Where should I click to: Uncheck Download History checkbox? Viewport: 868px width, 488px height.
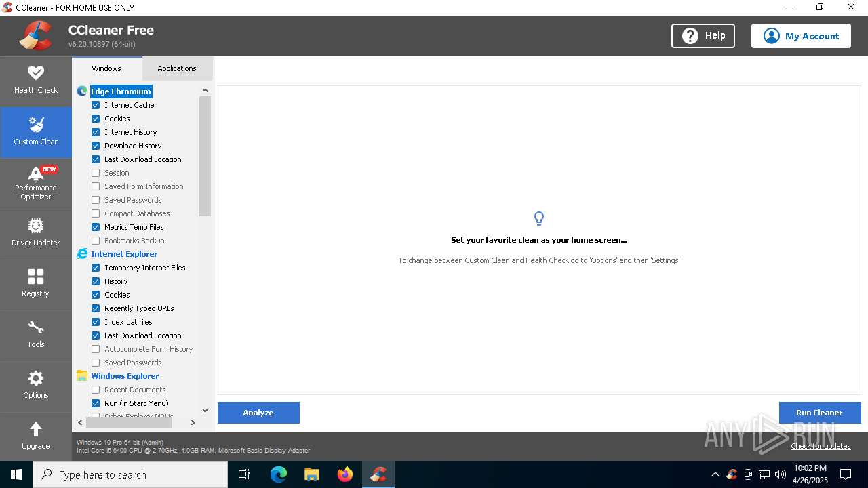96,146
